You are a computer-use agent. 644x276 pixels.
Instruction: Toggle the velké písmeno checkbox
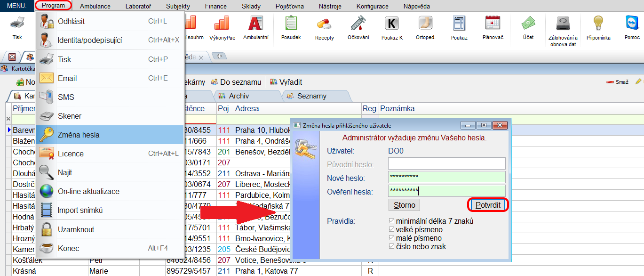pyautogui.click(x=391, y=229)
